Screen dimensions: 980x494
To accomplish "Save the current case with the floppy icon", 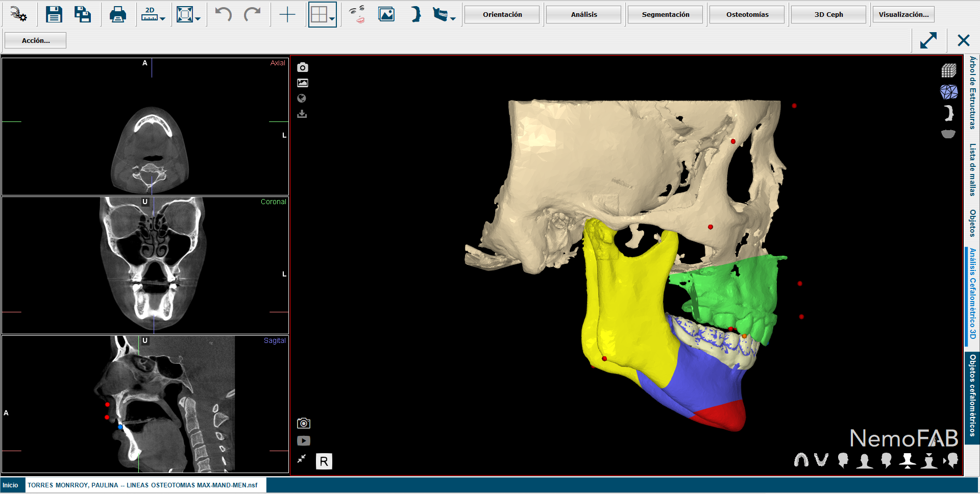I will coord(54,14).
